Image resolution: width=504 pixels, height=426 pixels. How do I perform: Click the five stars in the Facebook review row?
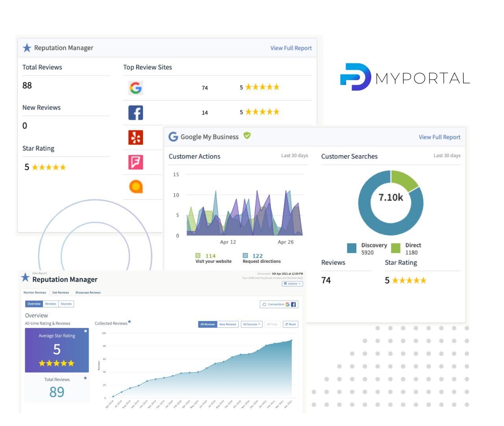(262, 112)
